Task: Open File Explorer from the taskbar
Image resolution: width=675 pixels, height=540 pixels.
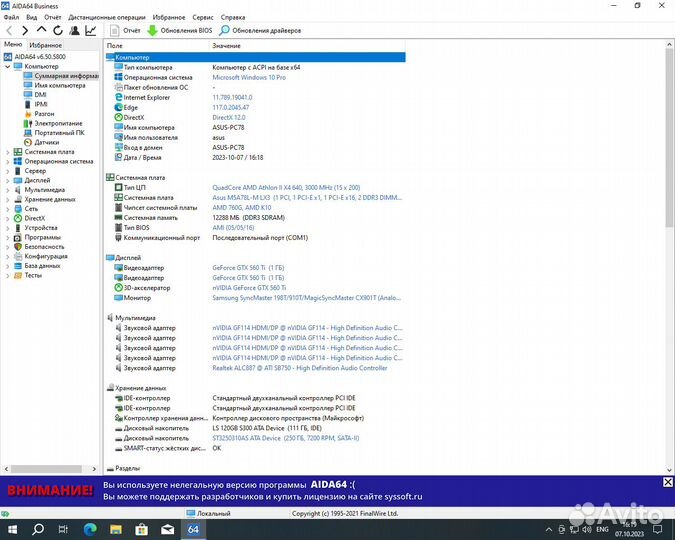Action: point(115,529)
